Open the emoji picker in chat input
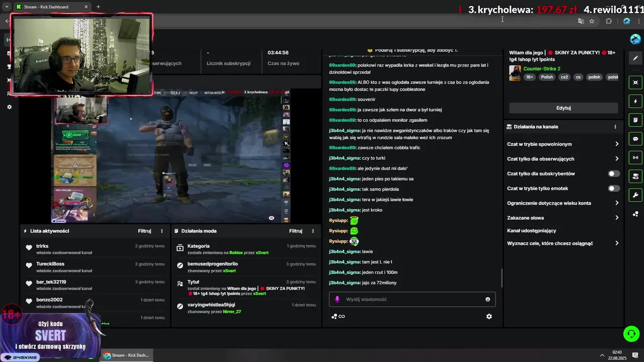The image size is (644, 362). coord(488,299)
